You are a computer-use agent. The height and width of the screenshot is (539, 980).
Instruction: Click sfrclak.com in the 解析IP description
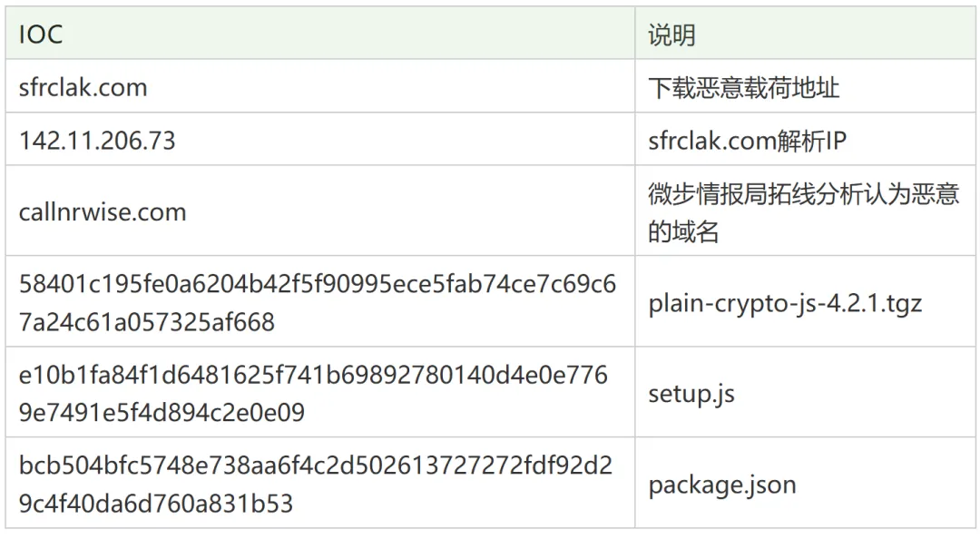[x=712, y=141]
